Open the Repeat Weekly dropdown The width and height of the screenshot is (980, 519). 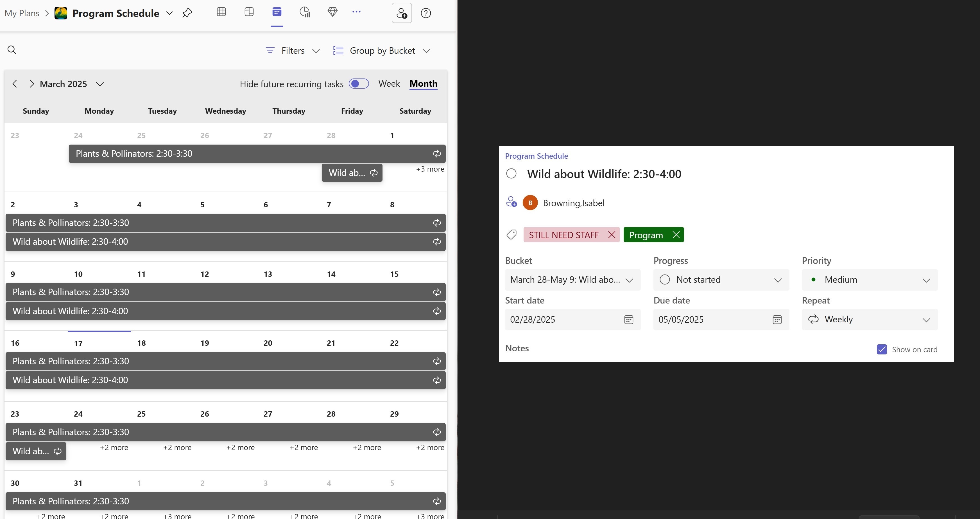click(x=869, y=319)
